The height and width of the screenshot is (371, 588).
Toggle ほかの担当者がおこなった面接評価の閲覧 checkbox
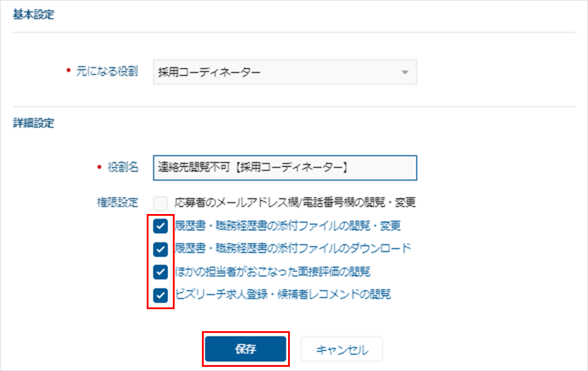tap(160, 272)
